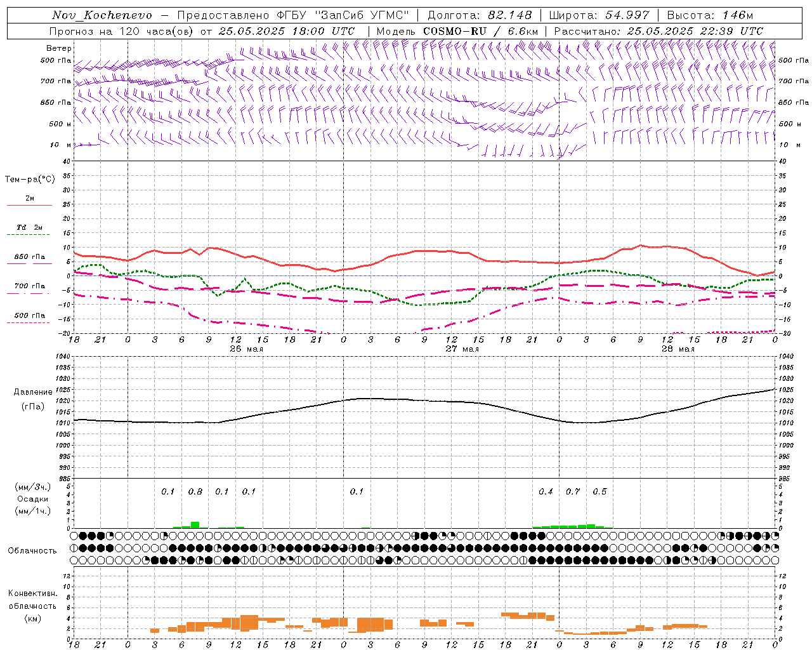Click the 26 мая date marker

pos(246,349)
